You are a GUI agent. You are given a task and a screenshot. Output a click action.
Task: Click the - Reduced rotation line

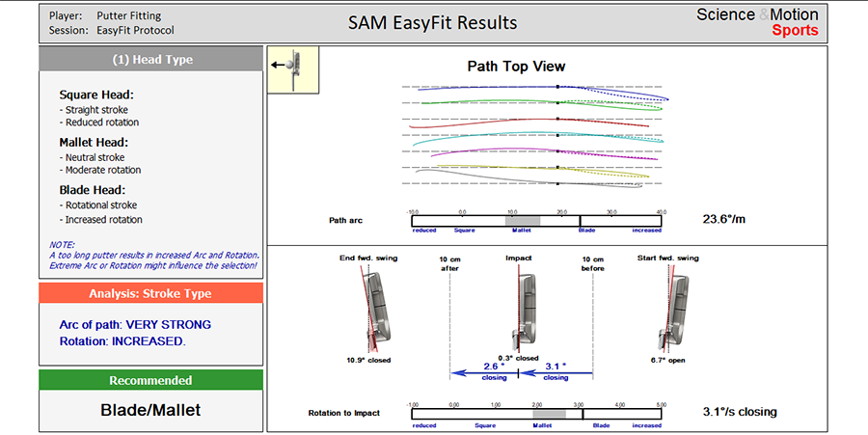pyautogui.click(x=99, y=122)
